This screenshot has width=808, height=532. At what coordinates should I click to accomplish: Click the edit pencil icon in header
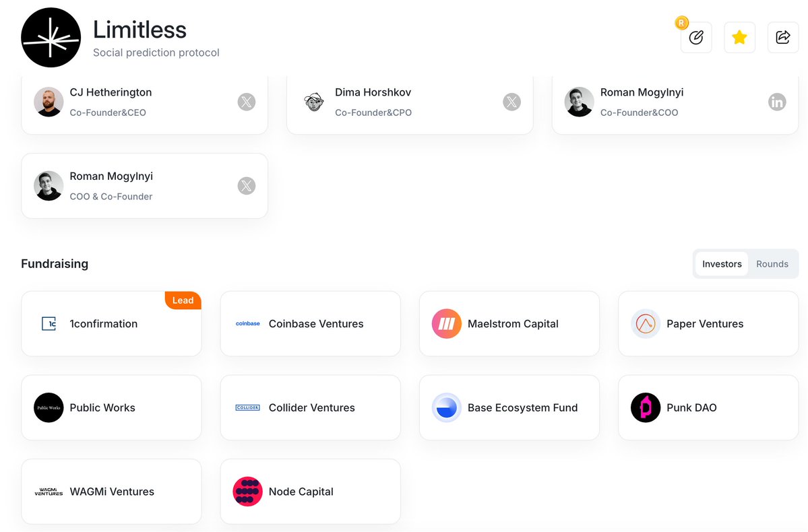(696, 37)
